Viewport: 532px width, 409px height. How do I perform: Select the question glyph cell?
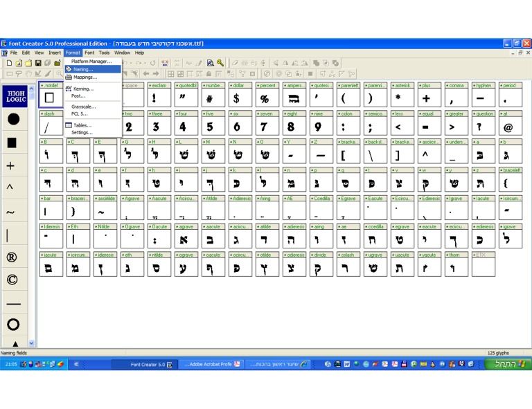(484, 123)
